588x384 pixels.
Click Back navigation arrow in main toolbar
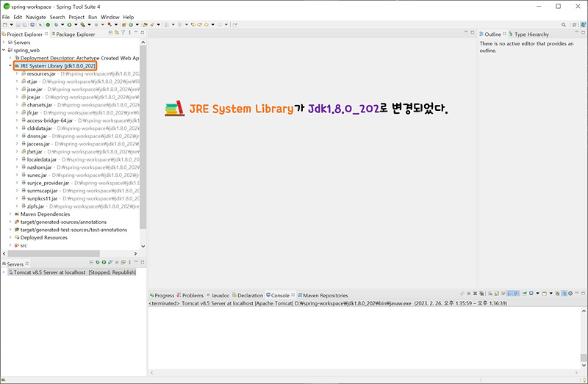(x=206, y=25)
